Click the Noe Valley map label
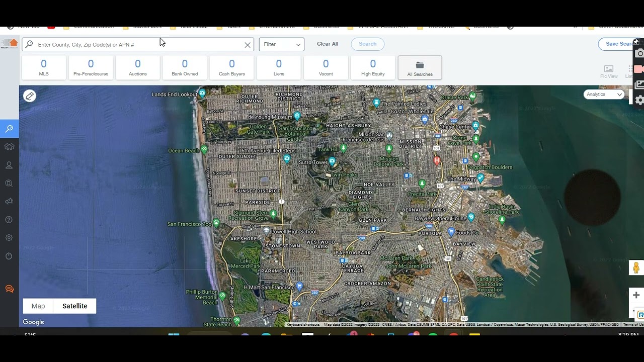Viewport: 644px width, 362px height. 379,185
